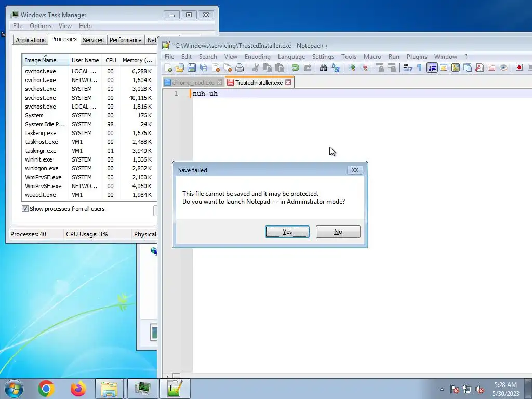Screen dimensions: 532x399
Task: Click the New file icon in Notepad++ toolbar
Action: pyautogui.click(x=168, y=68)
